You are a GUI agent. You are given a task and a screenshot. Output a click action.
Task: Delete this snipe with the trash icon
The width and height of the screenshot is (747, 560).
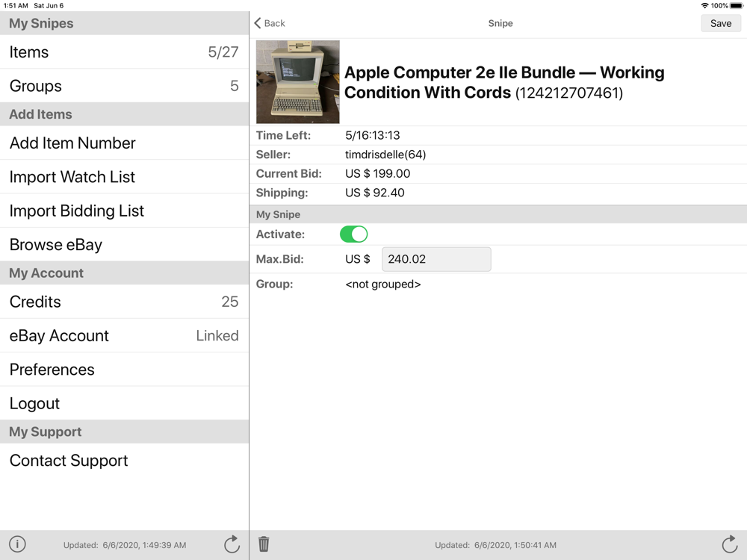[x=264, y=544]
